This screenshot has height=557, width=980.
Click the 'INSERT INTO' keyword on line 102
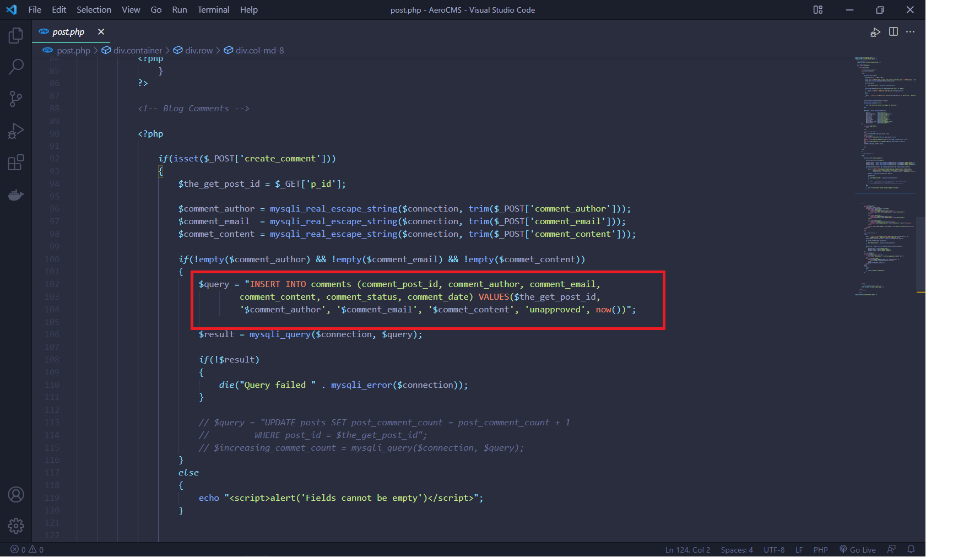278,284
